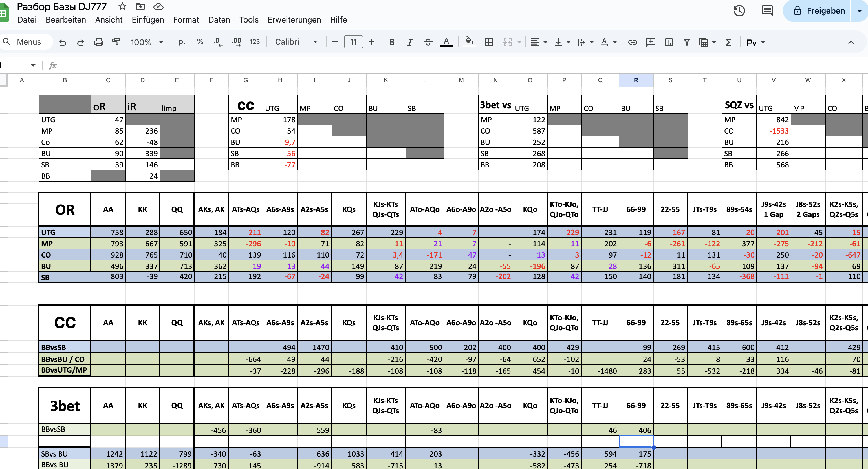This screenshot has height=469, width=868.
Task: Open the Einfügen menu
Action: pos(148,20)
